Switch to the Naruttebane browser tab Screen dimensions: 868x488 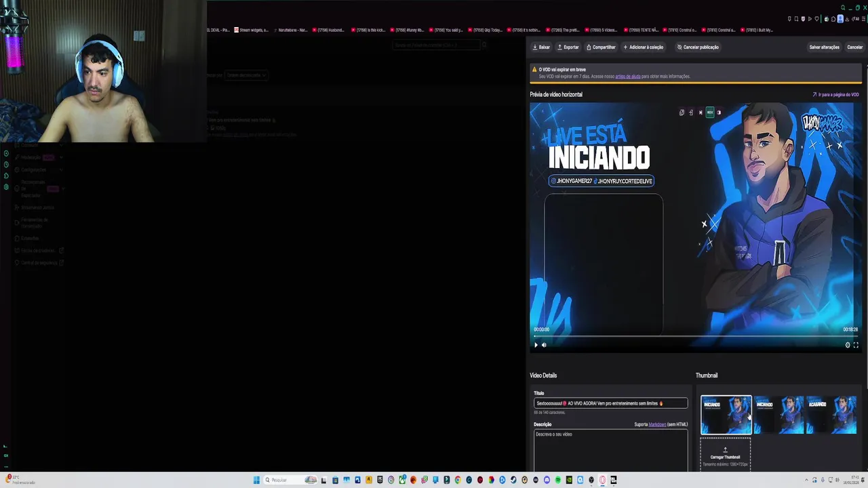[290, 30]
